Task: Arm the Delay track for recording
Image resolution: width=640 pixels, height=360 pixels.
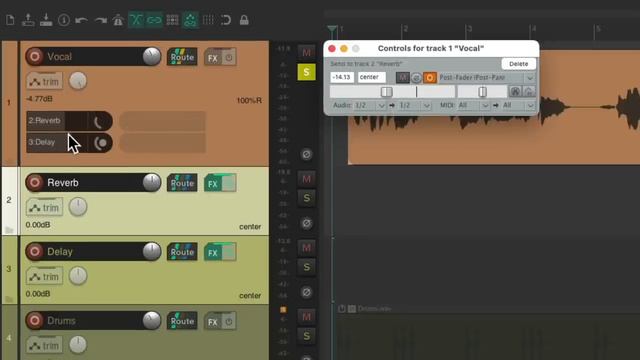Action: pos(35,251)
